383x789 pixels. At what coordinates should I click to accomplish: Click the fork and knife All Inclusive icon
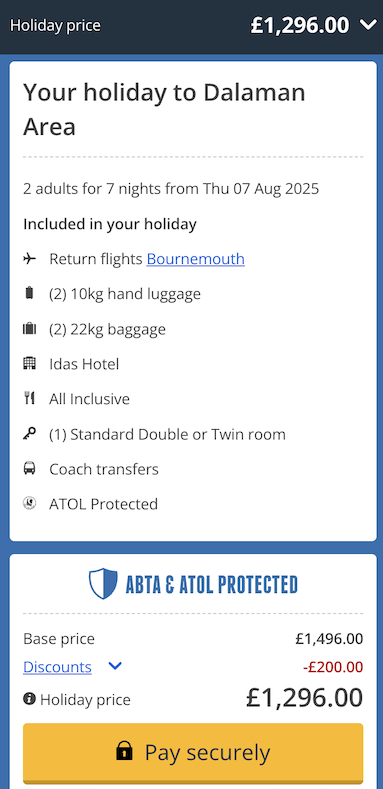(30, 399)
